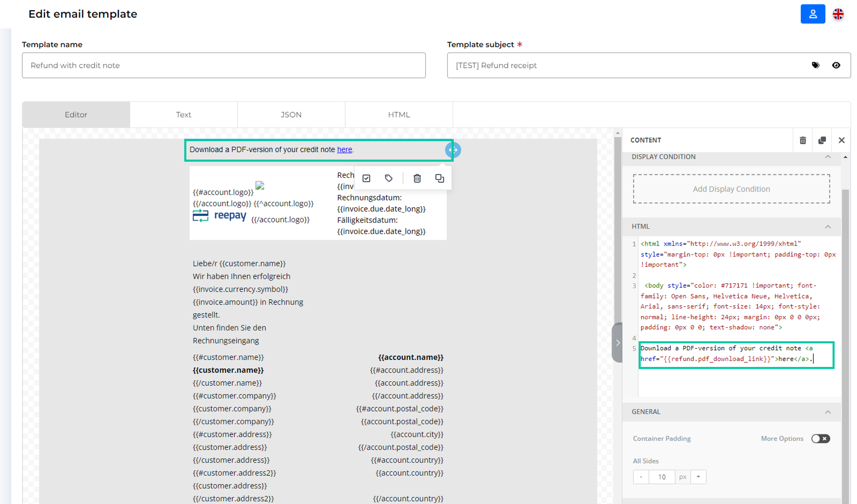Click the broken account logo image
Viewport: 857px width, 504px height.
tap(260, 185)
